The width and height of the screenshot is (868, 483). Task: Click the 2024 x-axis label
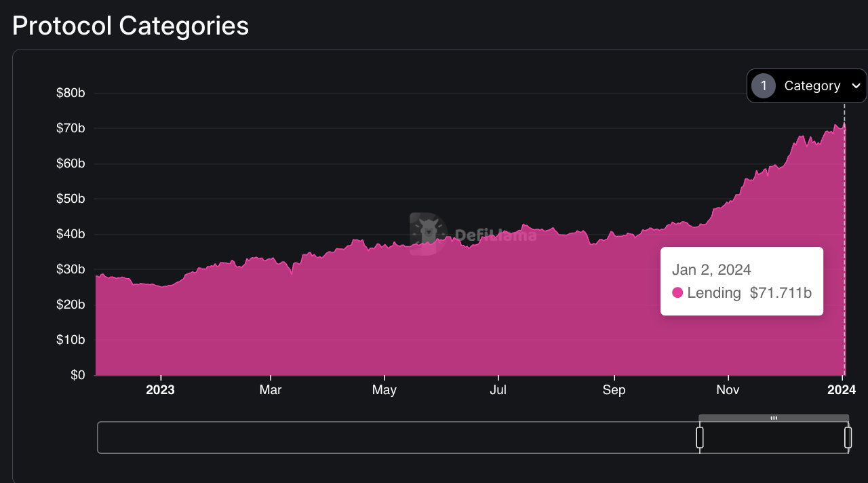[x=842, y=390]
